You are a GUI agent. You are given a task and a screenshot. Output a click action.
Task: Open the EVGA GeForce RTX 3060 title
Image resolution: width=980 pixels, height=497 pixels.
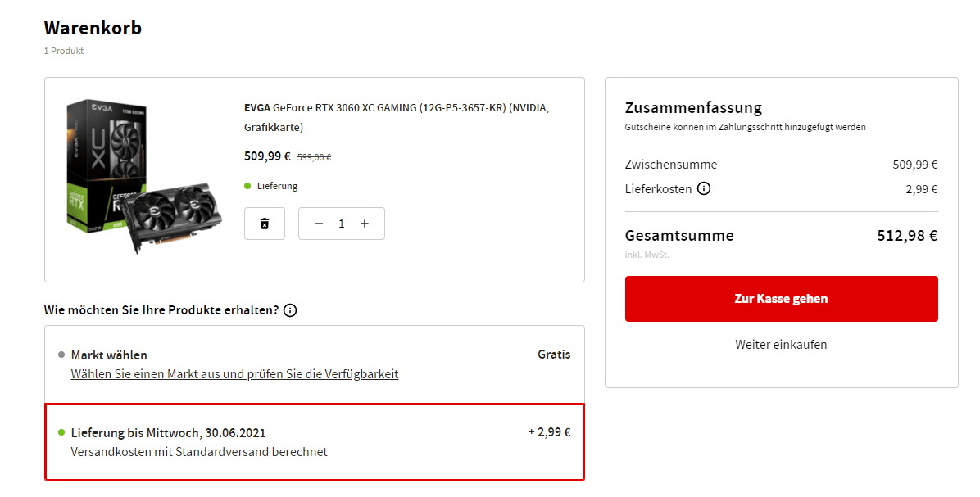click(397, 117)
